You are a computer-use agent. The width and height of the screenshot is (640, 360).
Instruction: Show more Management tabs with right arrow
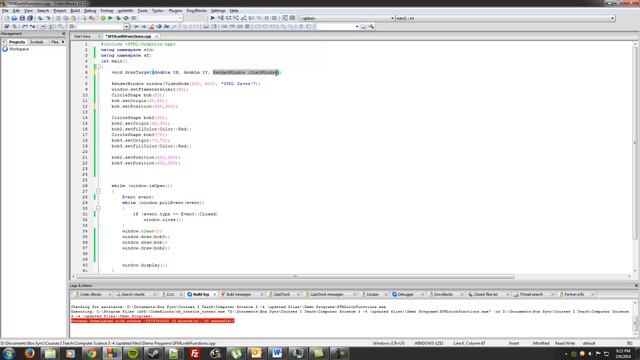click(63, 42)
